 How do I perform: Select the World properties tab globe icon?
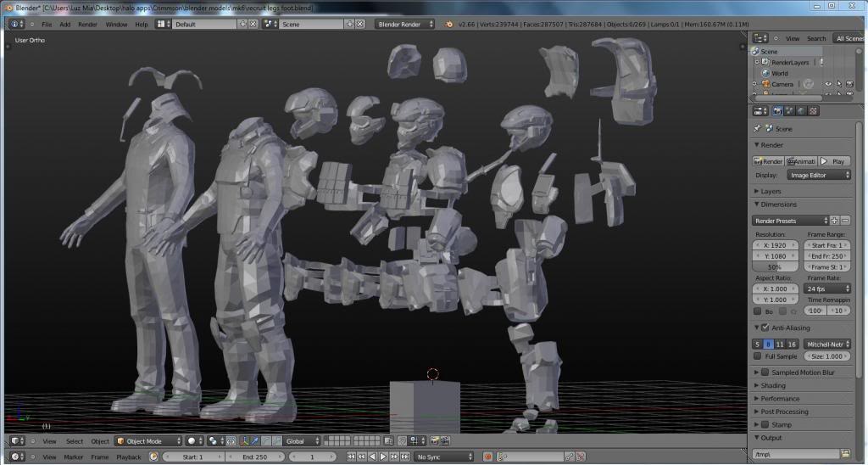pos(801,111)
